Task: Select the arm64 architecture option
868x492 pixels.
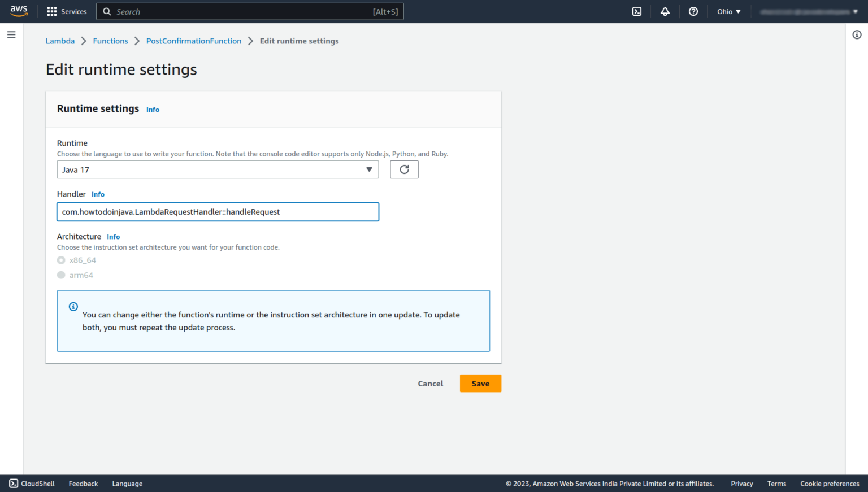Action: tap(61, 275)
